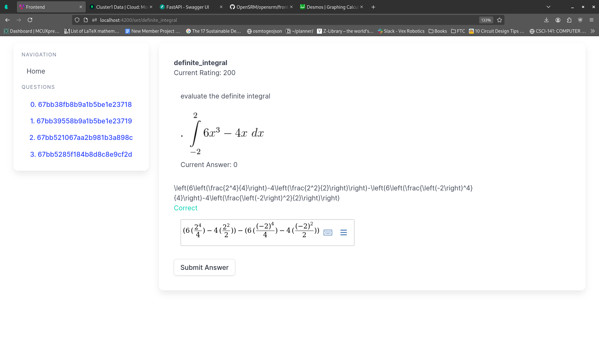The width and height of the screenshot is (599, 364).
Task: Switch to the FastAPI - Swagger UI tab
Action: [187, 7]
